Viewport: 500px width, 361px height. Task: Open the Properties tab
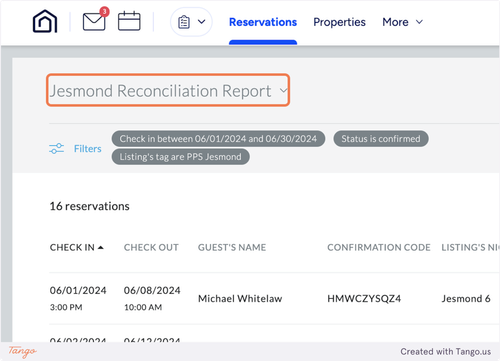point(339,22)
